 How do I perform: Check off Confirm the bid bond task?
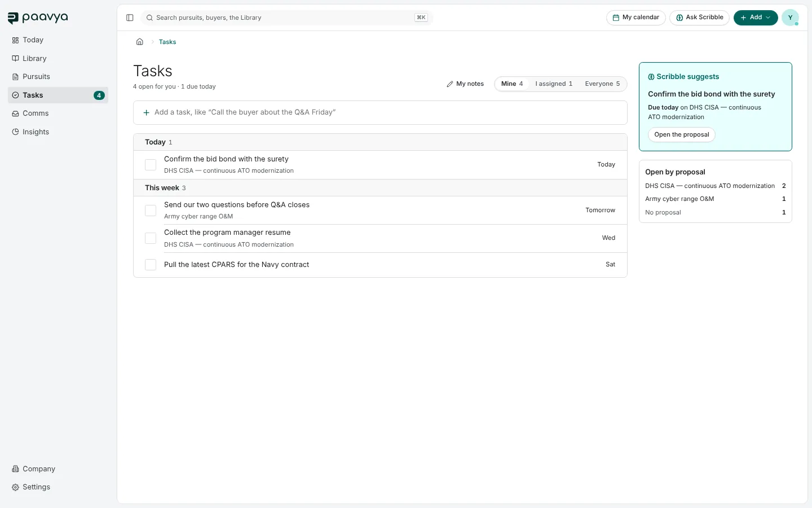click(x=151, y=165)
